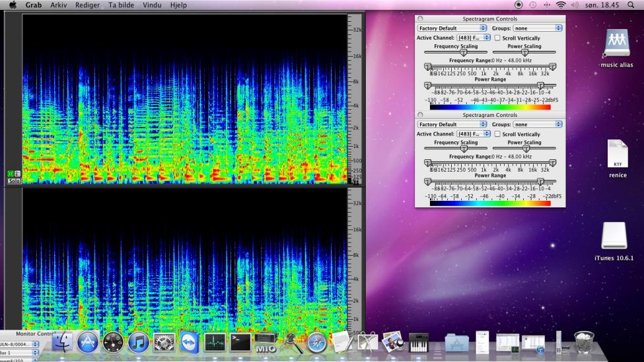Open the renice RTF file on desktop

(x=618, y=155)
